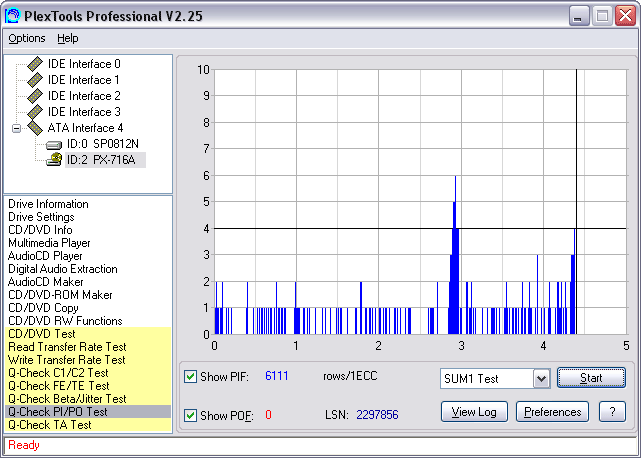Select IDE Interface 0 label
The height and width of the screenshot is (458, 641).
(84, 64)
